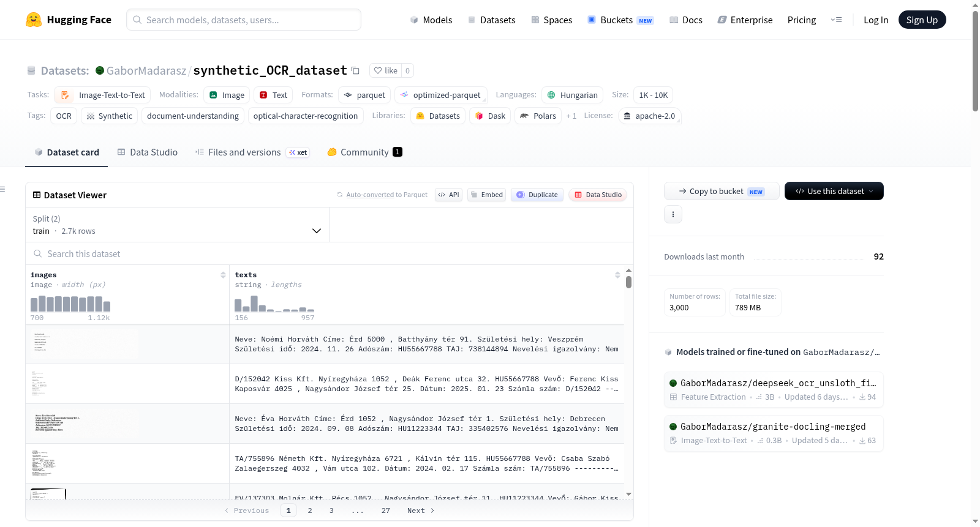Go to page 3 of dataset rows

(x=331, y=510)
